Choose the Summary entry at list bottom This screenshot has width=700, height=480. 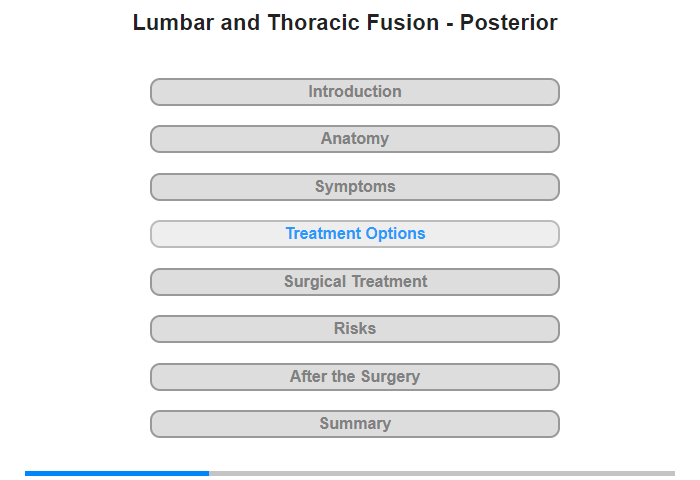[x=355, y=424]
